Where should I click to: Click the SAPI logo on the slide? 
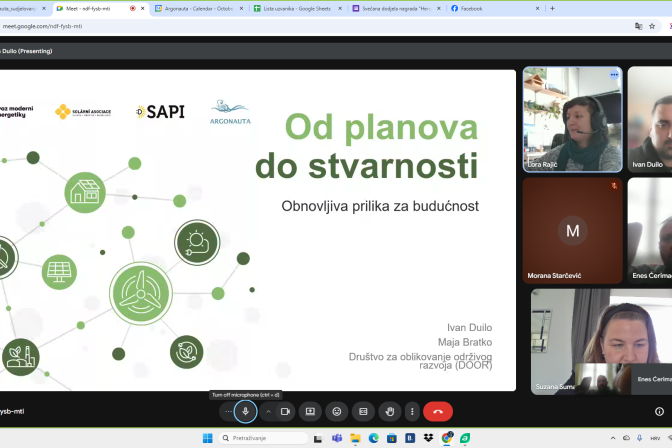(x=161, y=112)
